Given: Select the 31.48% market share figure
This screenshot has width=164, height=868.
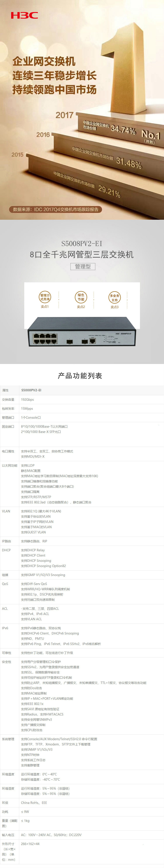Looking at the screenshot, I should pyautogui.click(x=129, y=163).
